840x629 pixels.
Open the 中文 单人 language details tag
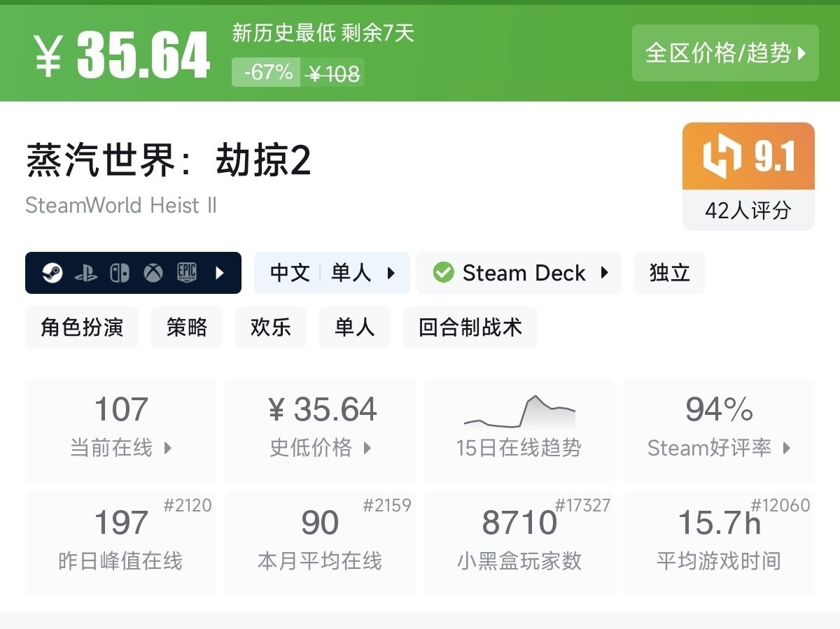point(332,273)
